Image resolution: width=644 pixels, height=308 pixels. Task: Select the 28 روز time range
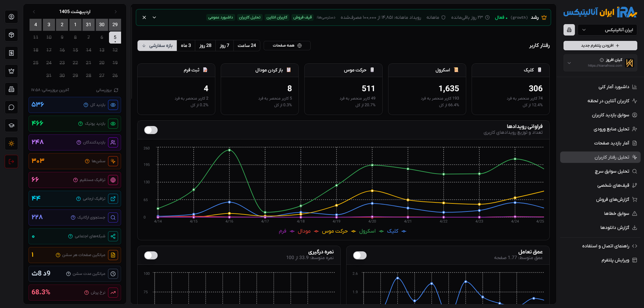pyautogui.click(x=205, y=46)
